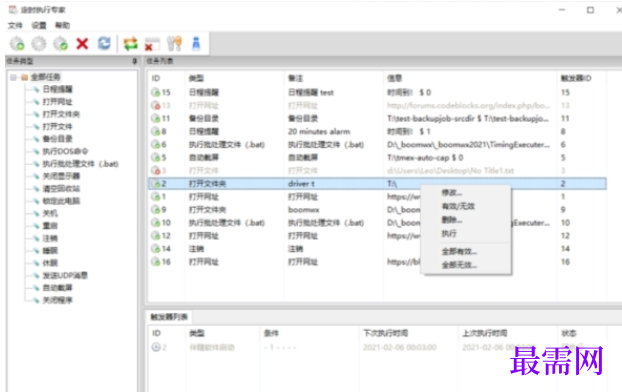Open the 帮助 menu

pos(62,25)
